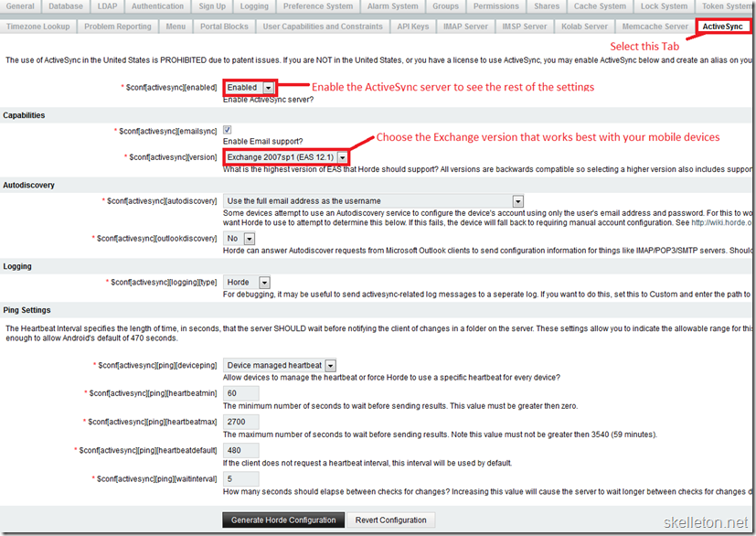Click the Capabilities section heading
The image size is (756, 536).
tap(24, 115)
